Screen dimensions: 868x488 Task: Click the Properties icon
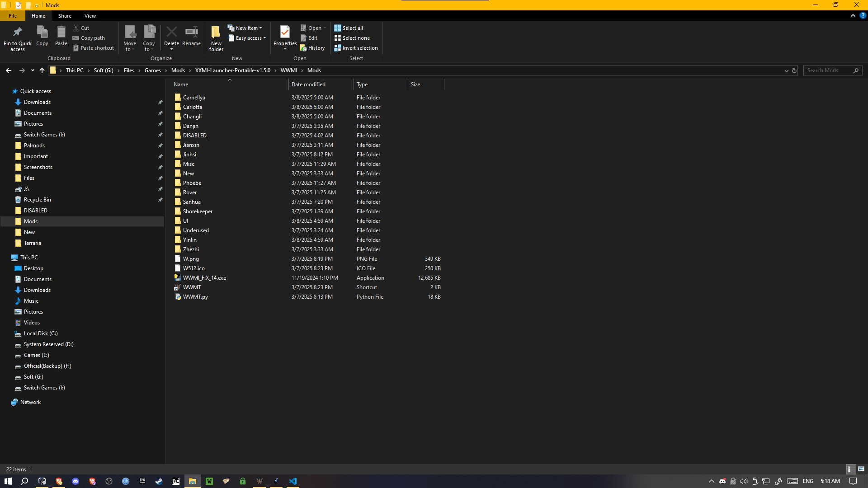click(285, 32)
